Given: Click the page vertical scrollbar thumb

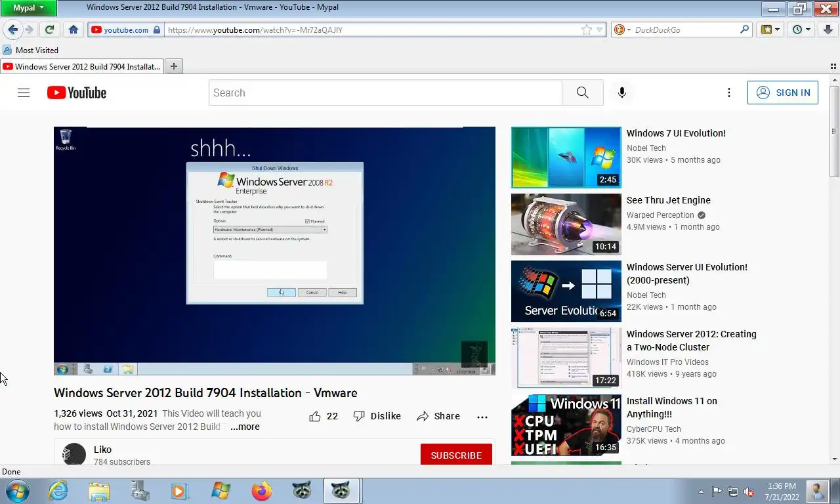Looking at the screenshot, I should [x=834, y=131].
